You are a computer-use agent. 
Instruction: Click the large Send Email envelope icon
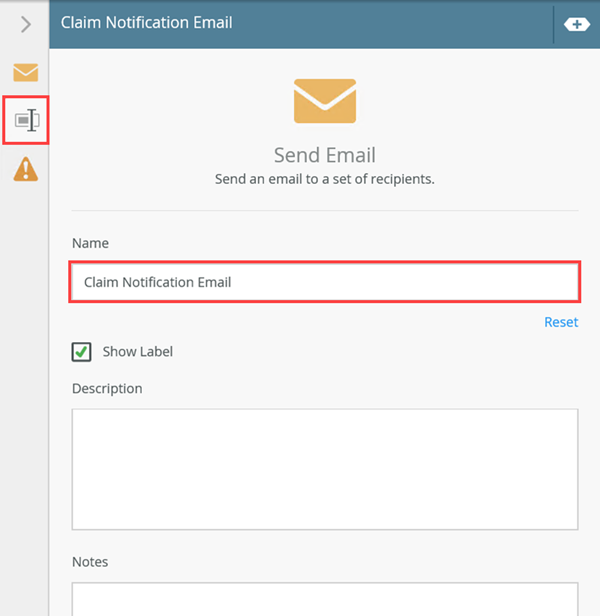coord(325,101)
